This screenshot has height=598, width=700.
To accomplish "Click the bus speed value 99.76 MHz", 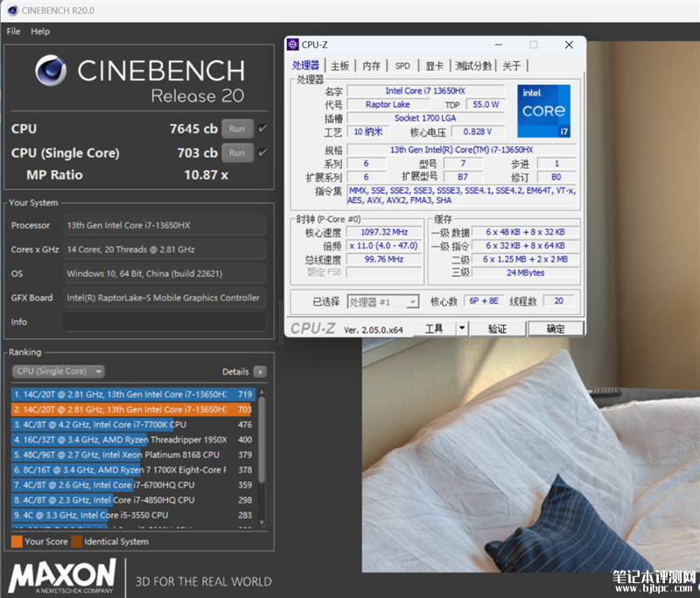I will point(384,259).
